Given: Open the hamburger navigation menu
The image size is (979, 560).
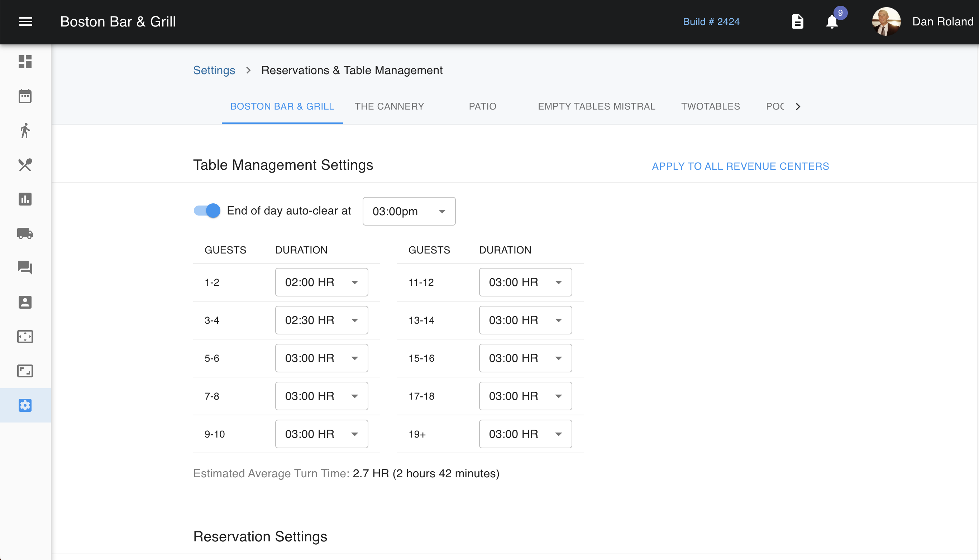Looking at the screenshot, I should point(25,21).
